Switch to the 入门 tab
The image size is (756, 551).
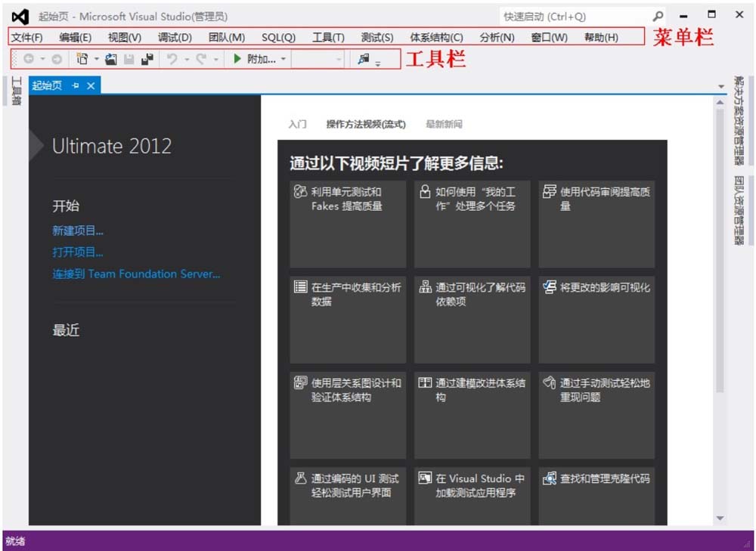tap(297, 125)
